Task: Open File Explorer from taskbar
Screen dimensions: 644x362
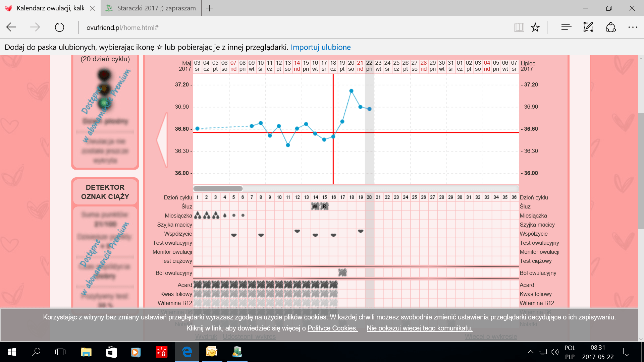Action: click(86, 352)
